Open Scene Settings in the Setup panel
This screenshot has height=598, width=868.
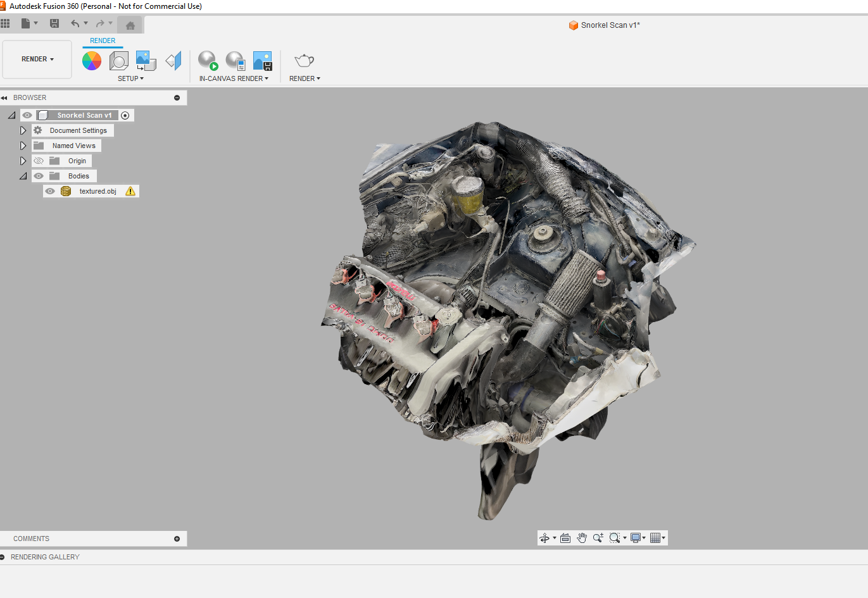point(119,61)
